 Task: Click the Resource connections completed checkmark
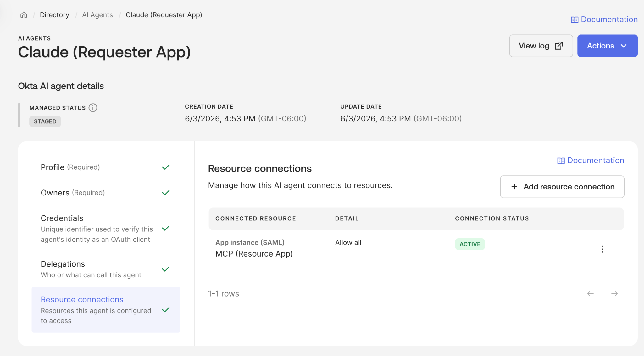(x=166, y=310)
